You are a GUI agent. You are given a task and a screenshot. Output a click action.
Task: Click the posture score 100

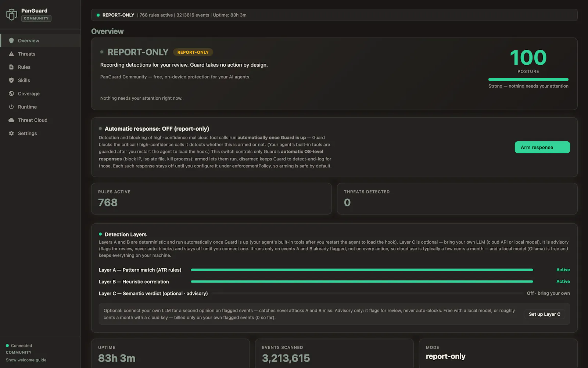(528, 57)
